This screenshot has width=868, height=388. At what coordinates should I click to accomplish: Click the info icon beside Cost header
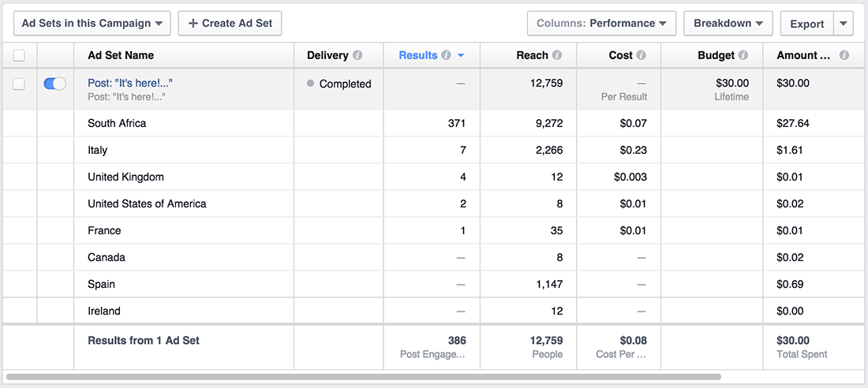[x=641, y=55]
